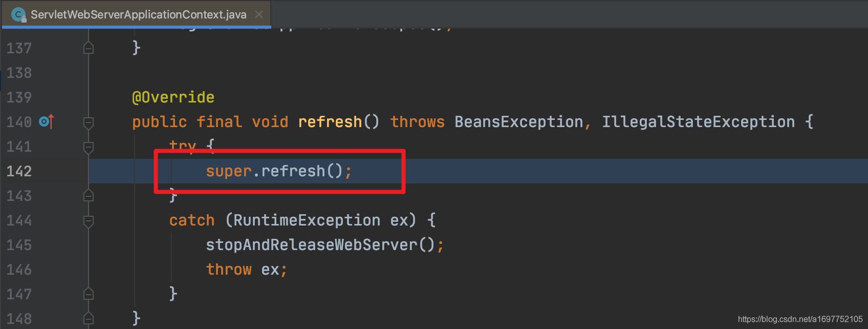Click the IllegalStateException class name
This screenshot has height=329, width=868.
[x=698, y=122]
